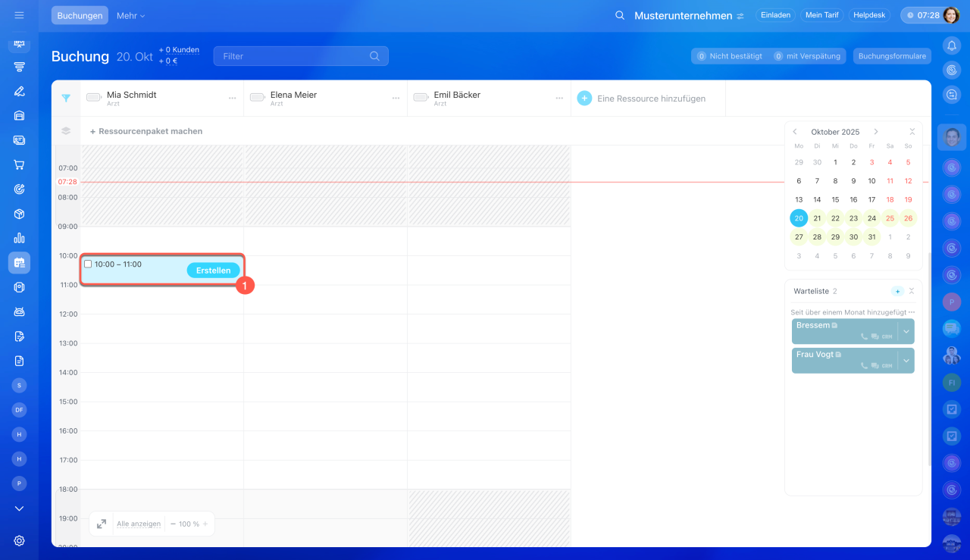970x560 pixels.
Task: Open Buchungsformulare
Action: [892, 56]
